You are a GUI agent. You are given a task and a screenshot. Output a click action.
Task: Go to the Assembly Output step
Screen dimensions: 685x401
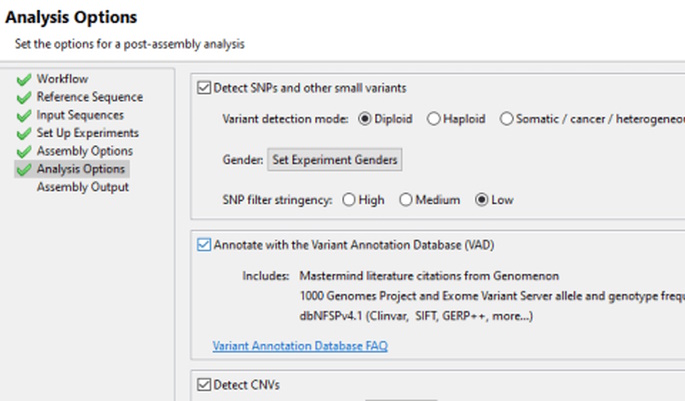83,187
